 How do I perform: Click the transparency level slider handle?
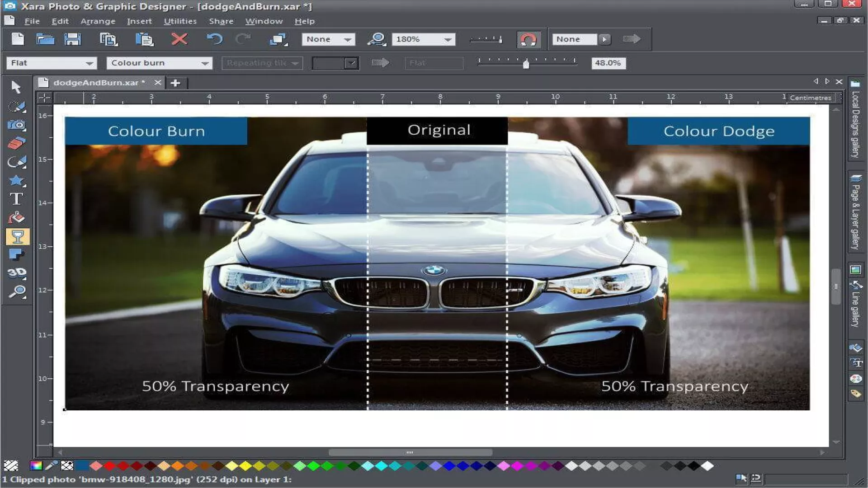pyautogui.click(x=526, y=64)
